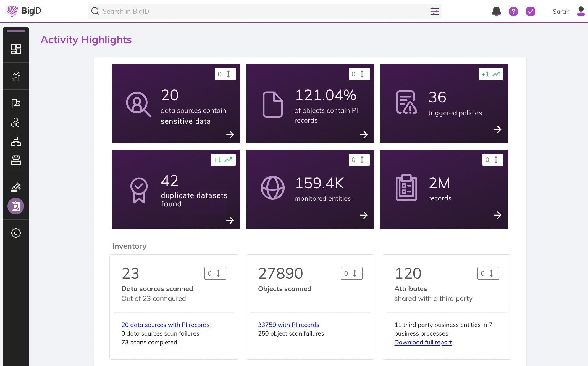This screenshot has height=366, width=588.
Task: Select the archive drawer data inventory icon
Action: tap(16, 160)
